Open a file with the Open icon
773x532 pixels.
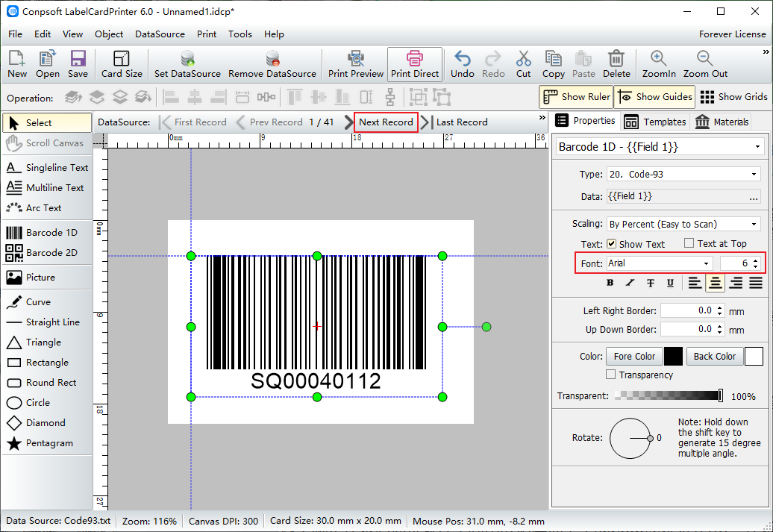click(x=47, y=63)
